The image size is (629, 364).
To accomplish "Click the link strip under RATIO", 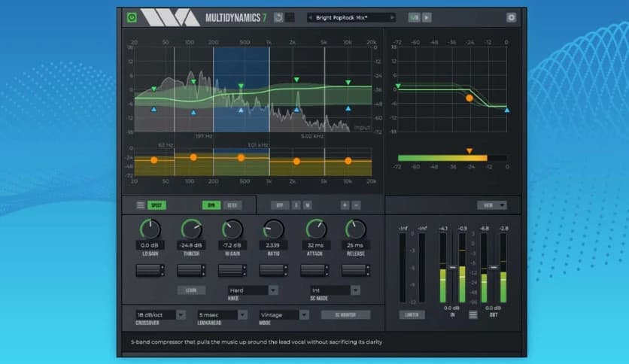I will coord(274,271).
